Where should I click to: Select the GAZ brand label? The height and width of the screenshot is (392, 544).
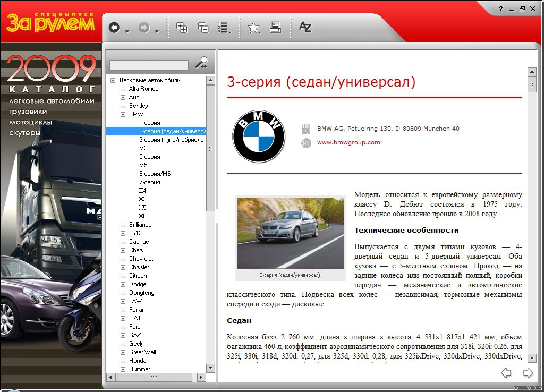[x=135, y=335]
